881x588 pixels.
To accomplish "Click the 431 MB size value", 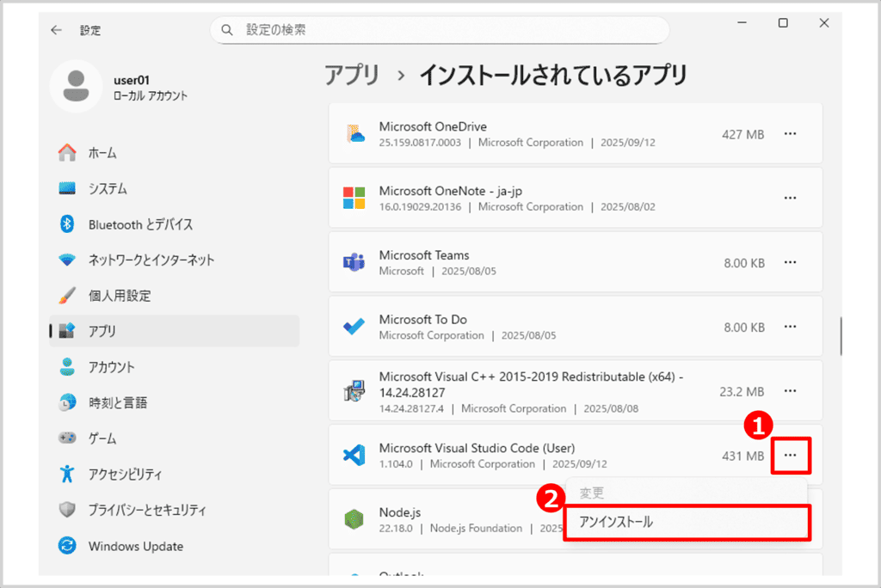I will pyautogui.click(x=742, y=456).
